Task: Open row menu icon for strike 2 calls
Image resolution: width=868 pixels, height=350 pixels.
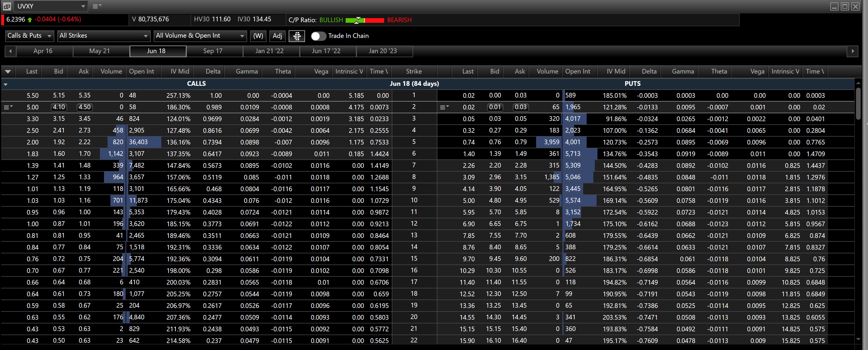Action: click(8, 107)
